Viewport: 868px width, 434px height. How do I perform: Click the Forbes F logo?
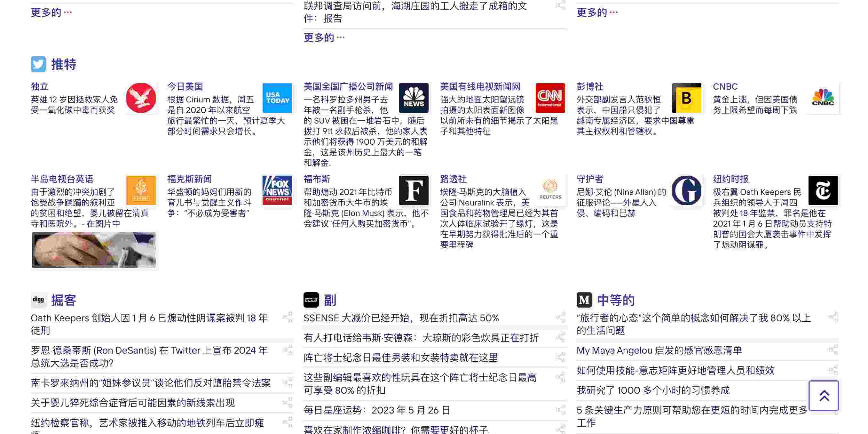coord(414,190)
